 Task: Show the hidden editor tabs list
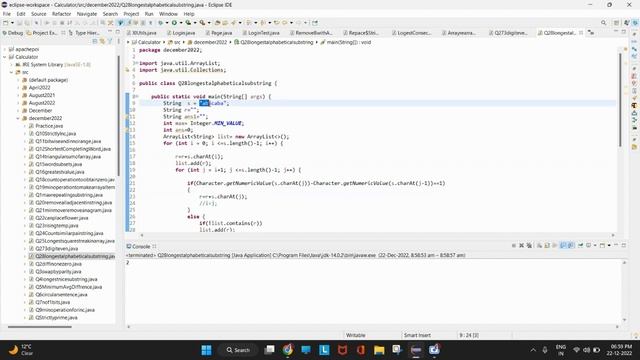click(x=591, y=33)
